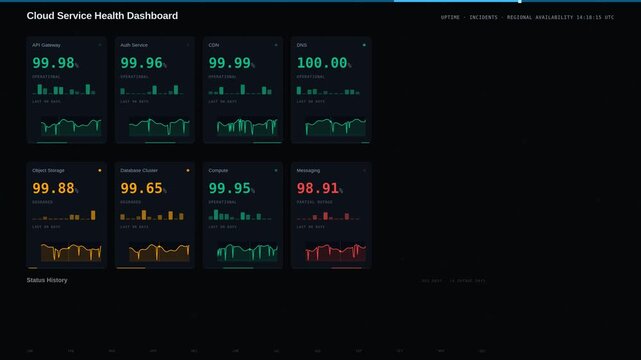Select the DNS card title
Screen dimensions: 641x360
(302, 45)
